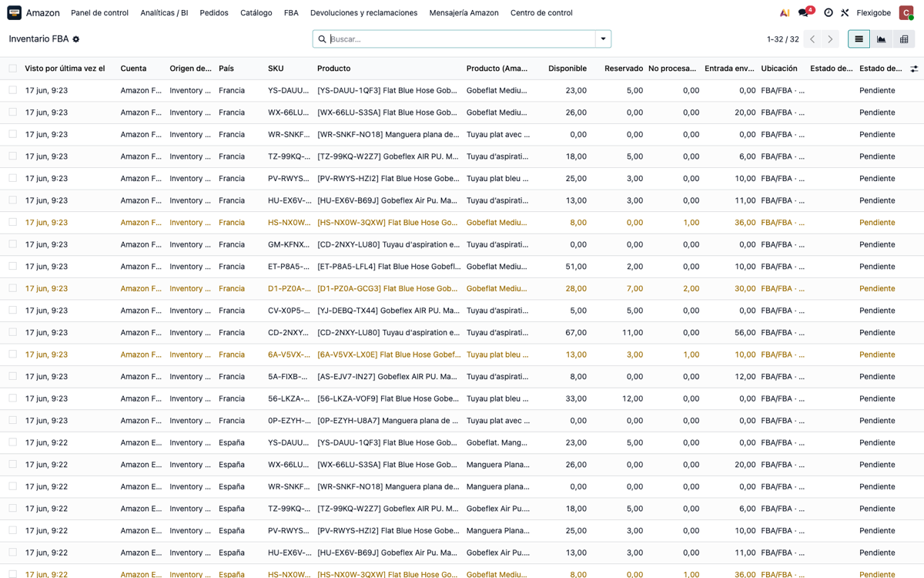Tick checkbox of CD-2NXY Francia row

click(x=12, y=332)
